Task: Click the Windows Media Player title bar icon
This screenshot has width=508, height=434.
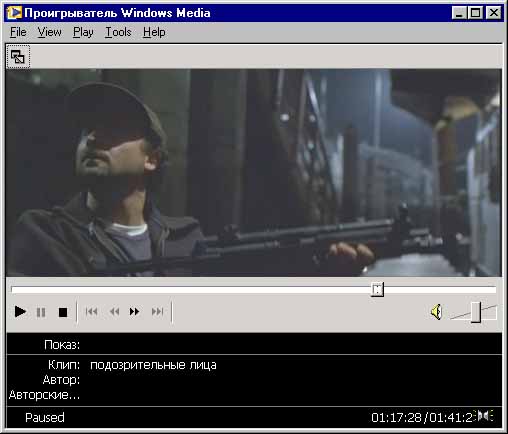Action: (x=14, y=13)
